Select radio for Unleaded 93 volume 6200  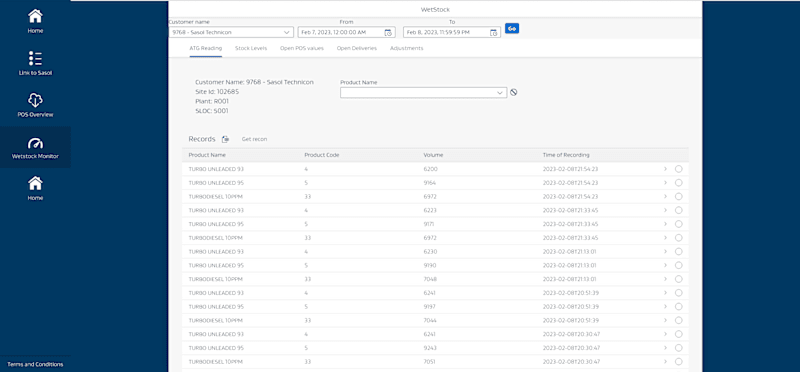coord(679,169)
